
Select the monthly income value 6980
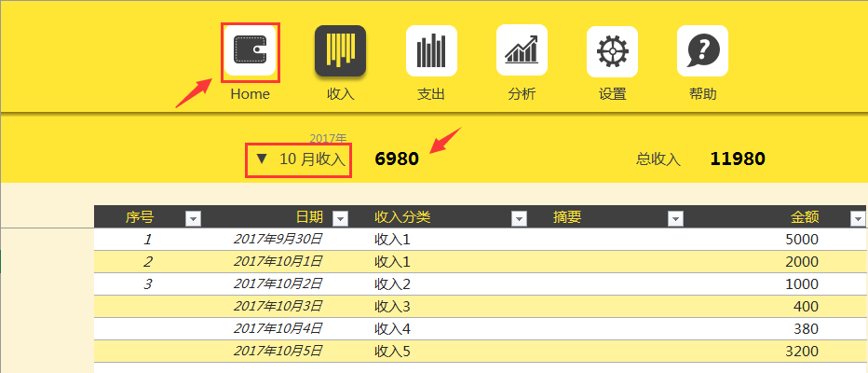pyautogui.click(x=397, y=159)
